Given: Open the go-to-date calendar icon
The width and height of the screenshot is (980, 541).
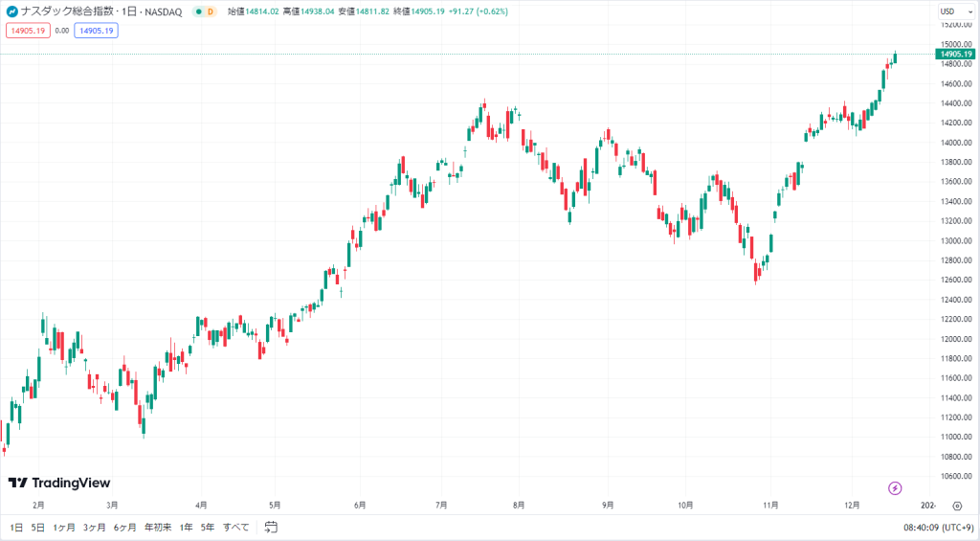Looking at the screenshot, I should pyautogui.click(x=271, y=528).
